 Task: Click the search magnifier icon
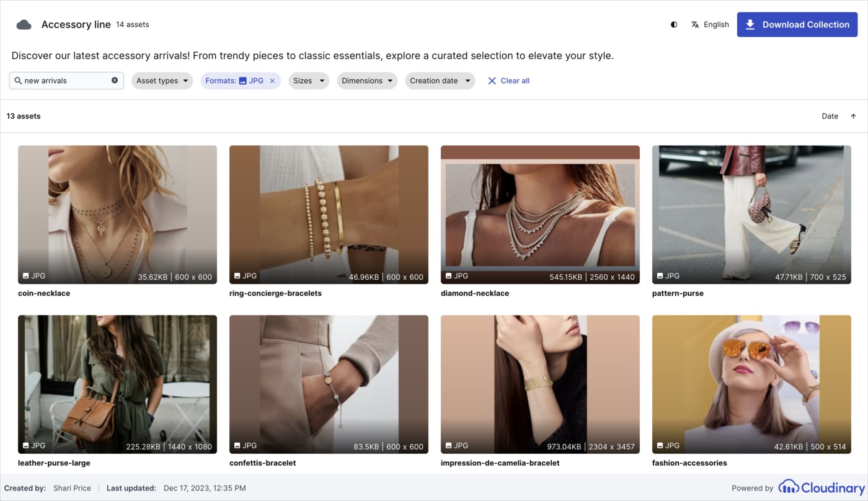(x=18, y=81)
